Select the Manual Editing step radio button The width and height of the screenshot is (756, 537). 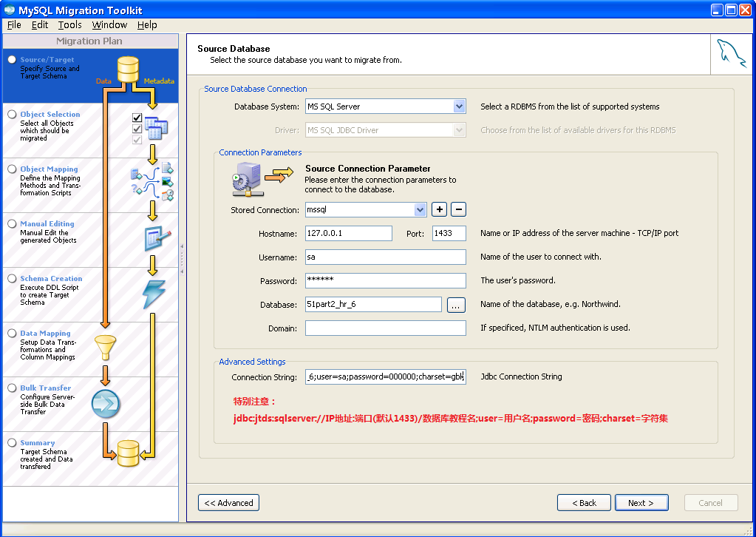coord(12,224)
